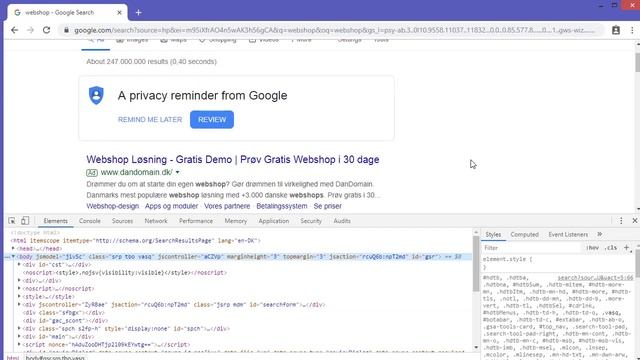Expand the dandomain.dk ad dropdown arrow

click(x=178, y=172)
